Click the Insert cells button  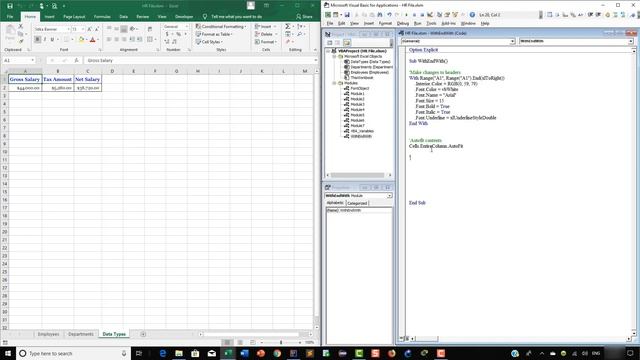[265, 27]
